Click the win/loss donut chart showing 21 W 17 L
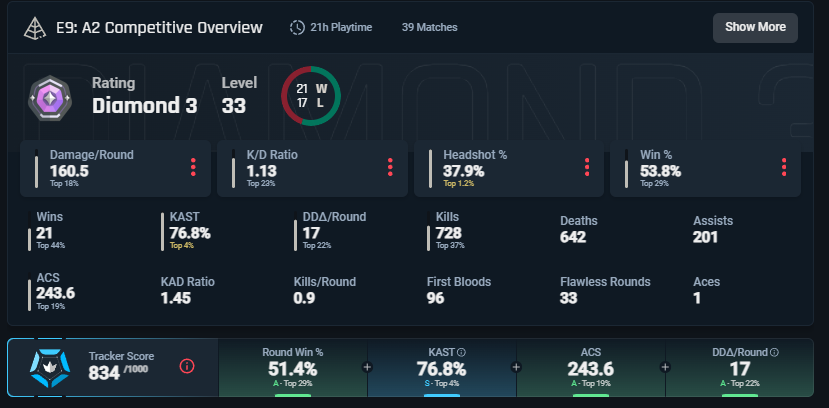 coord(310,96)
